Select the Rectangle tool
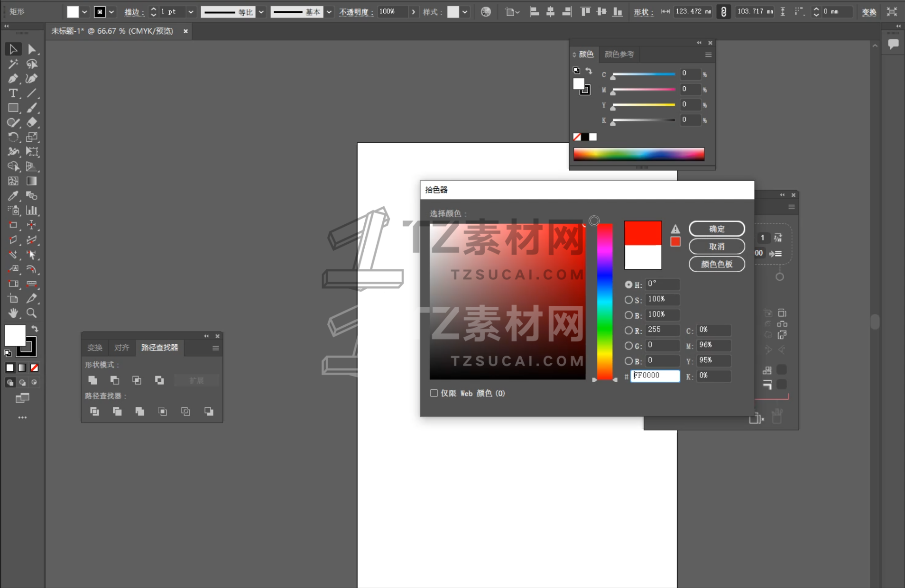The image size is (905, 588). click(13, 108)
